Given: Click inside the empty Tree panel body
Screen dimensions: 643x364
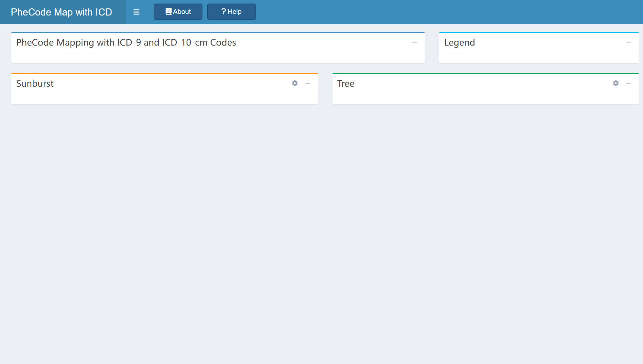Looking at the screenshot, I should (x=485, y=99).
